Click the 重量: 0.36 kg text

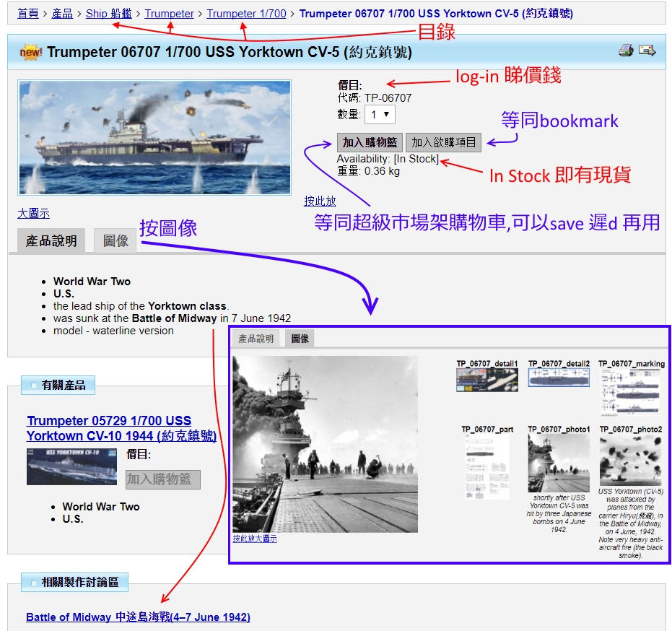(x=369, y=171)
